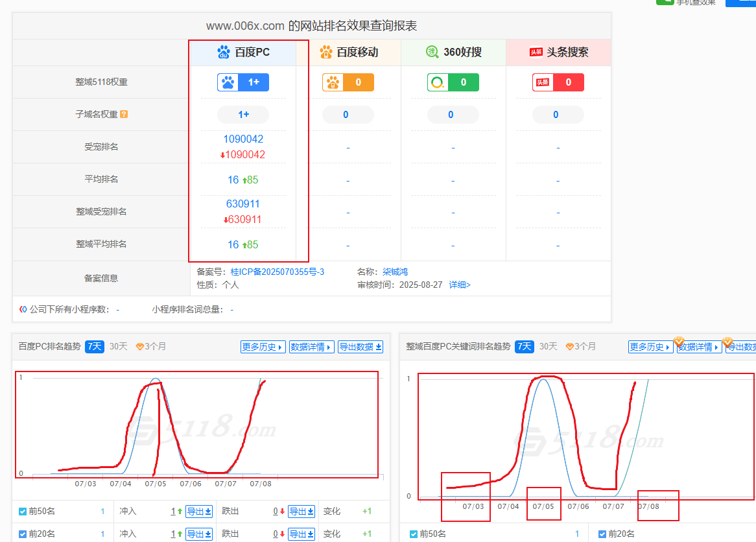This screenshot has width=756, height=542.
Task: Open 更多历史 in 百度PC排名趋势 panel
Action: (263, 347)
